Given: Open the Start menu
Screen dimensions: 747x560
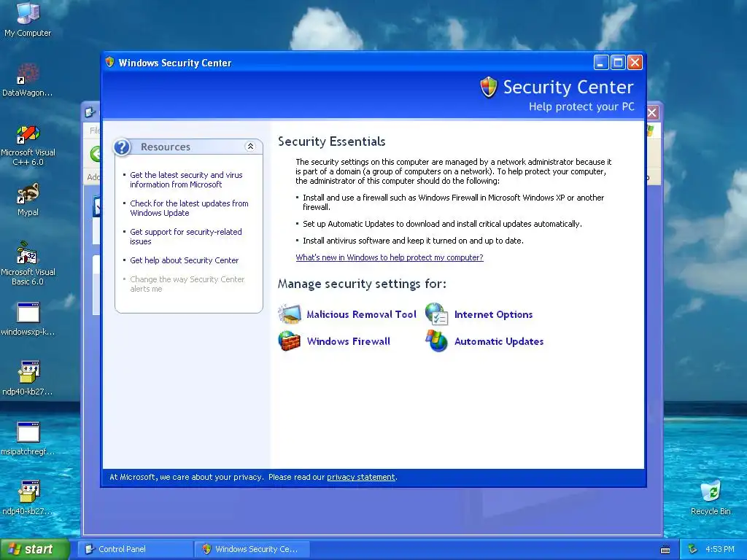Looking at the screenshot, I should 35,549.
